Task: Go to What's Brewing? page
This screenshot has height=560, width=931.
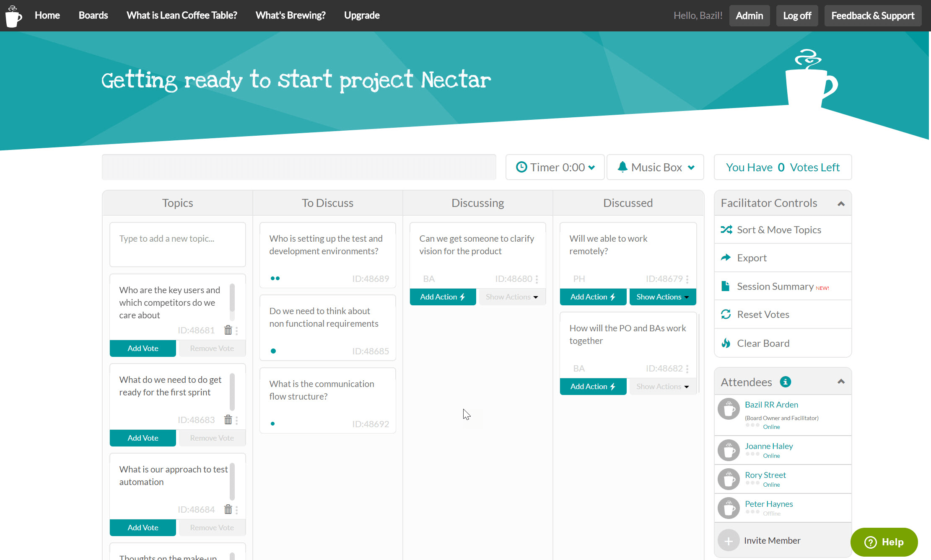Action: tap(290, 15)
